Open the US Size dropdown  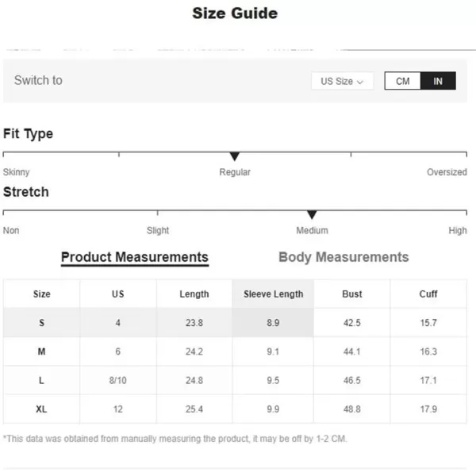click(342, 81)
